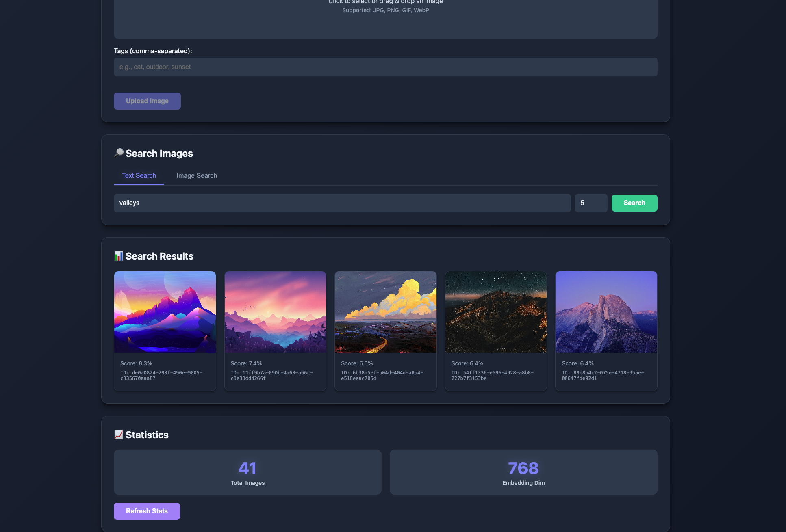Switch to the Image Search tab
The height and width of the screenshot is (532, 786).
tap(196, 175)
